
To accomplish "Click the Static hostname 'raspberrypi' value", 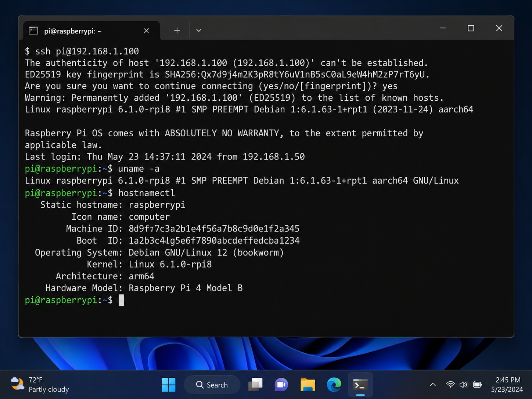I will pyautogui.click(x=157, y=205).
